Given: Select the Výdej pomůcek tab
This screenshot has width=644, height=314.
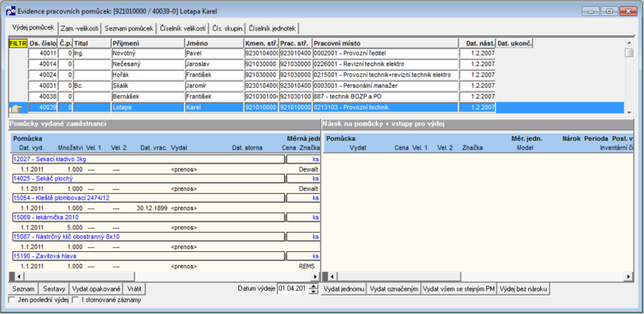Looking at the screenshot, I should pyautogui.click(x=33, y=27).
